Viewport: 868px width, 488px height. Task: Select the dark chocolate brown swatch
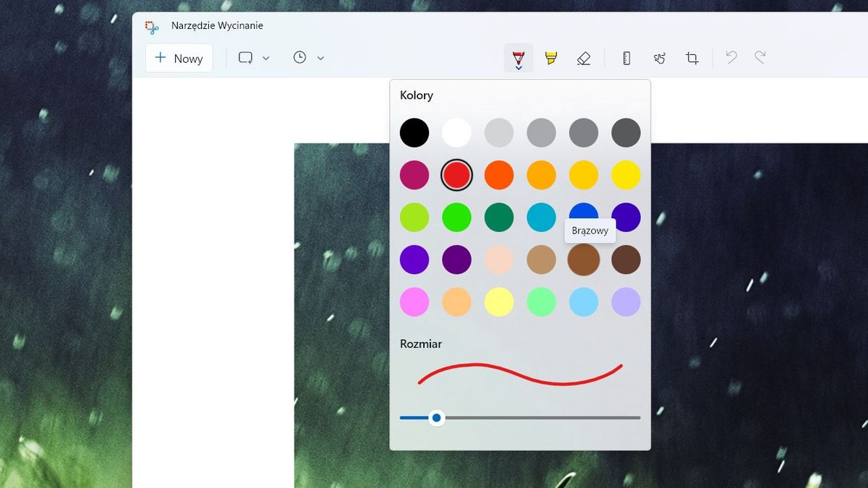click(626, 260)
